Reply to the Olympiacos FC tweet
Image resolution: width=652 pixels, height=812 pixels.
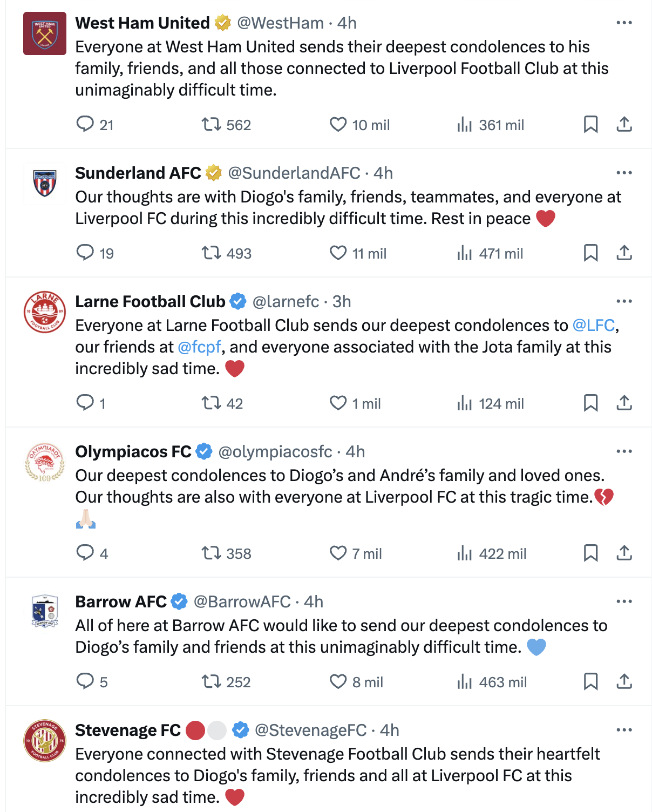(x=85, y=553)
